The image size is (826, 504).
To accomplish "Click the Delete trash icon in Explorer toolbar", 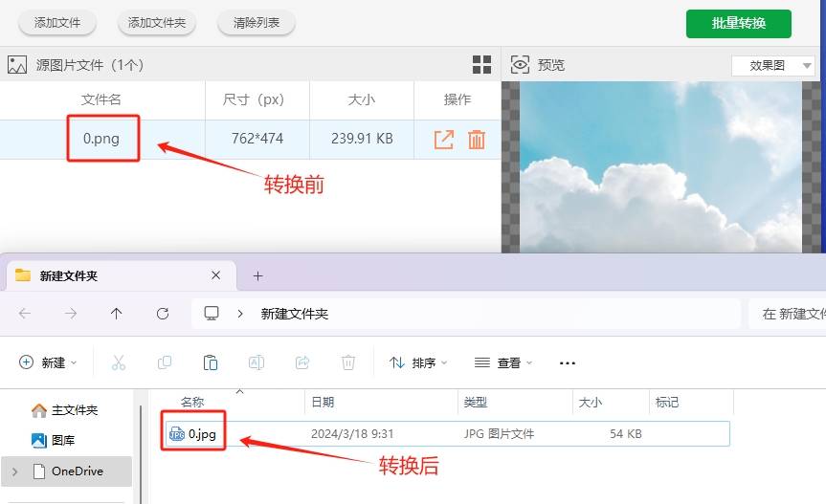I will (347, 362).
